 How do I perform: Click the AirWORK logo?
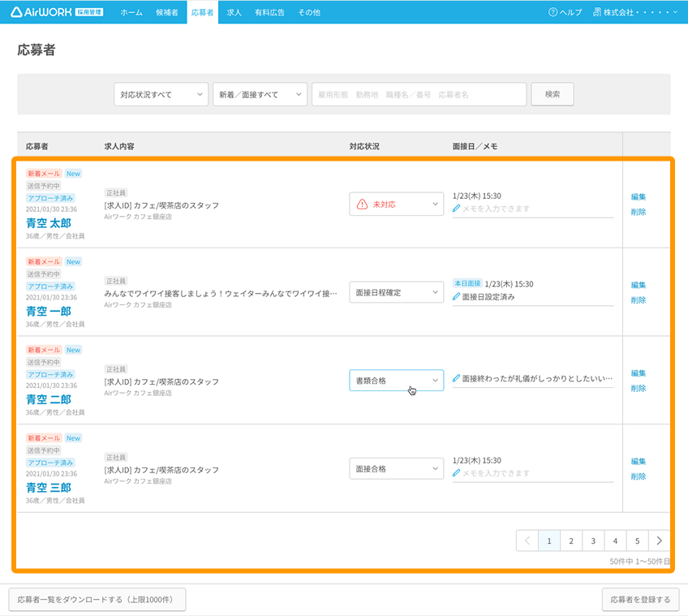point(57,12)
